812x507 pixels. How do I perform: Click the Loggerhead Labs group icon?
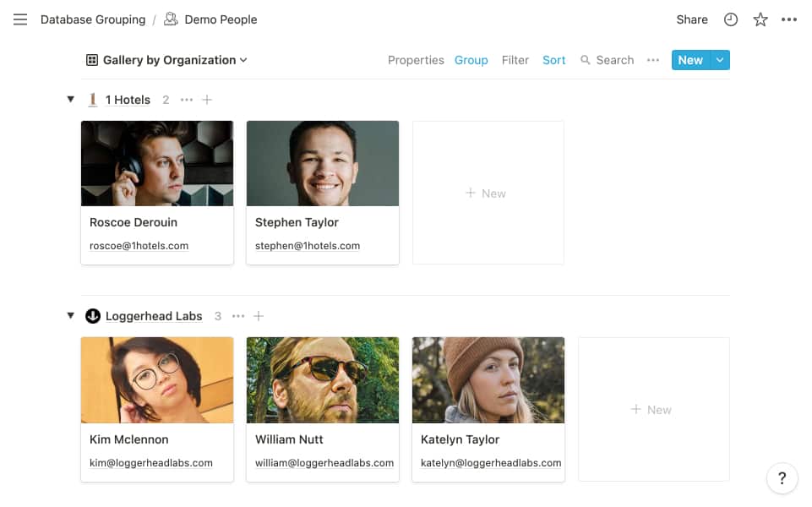click(x=92, y=315)
